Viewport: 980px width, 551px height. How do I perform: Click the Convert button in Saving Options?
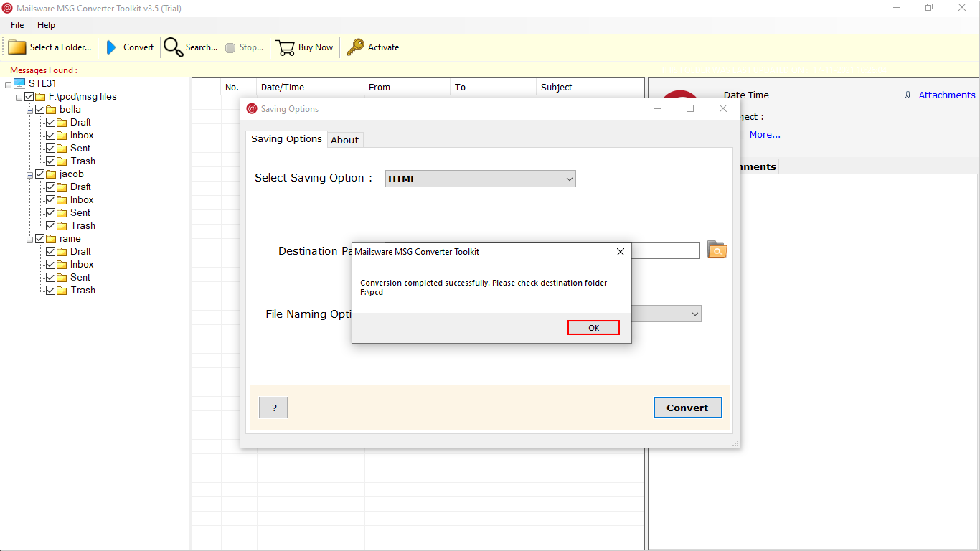pyautogui.click(x=687, y=408)
